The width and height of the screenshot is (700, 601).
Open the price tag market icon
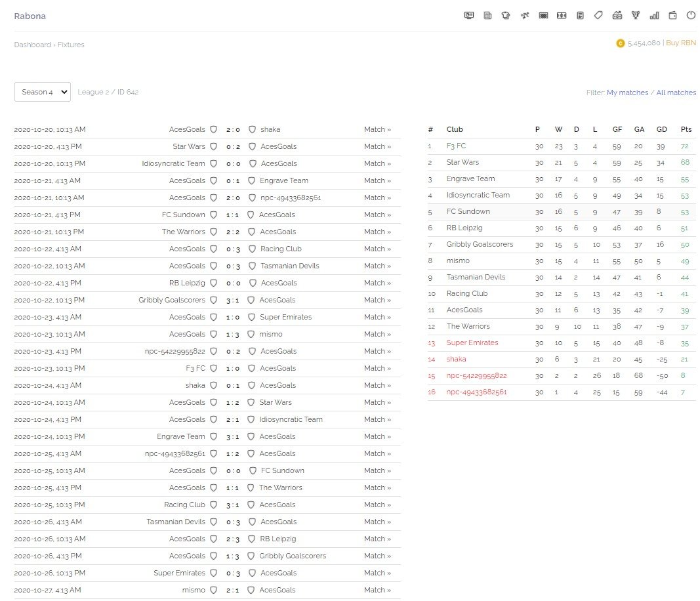tap(598, 16)
